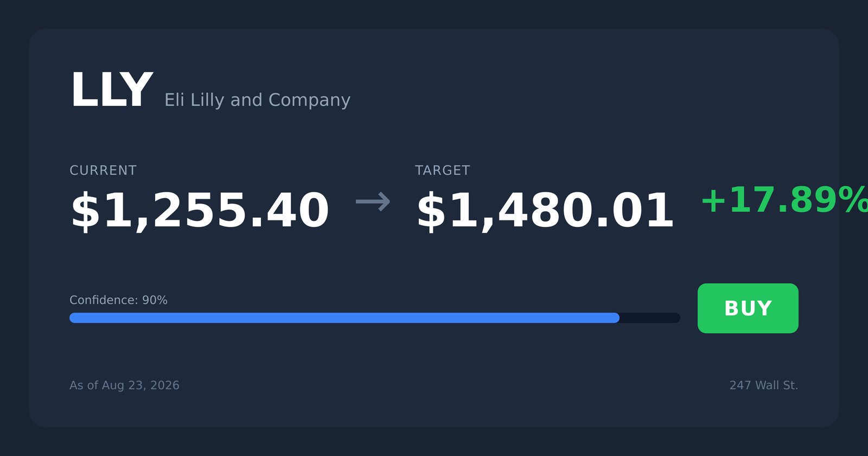
Task: Select the LLY ticker symbol
Action: [111, 90]
